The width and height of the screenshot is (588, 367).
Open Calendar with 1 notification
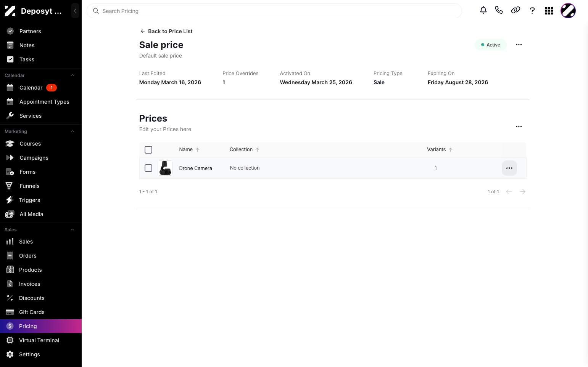point(41,88)
